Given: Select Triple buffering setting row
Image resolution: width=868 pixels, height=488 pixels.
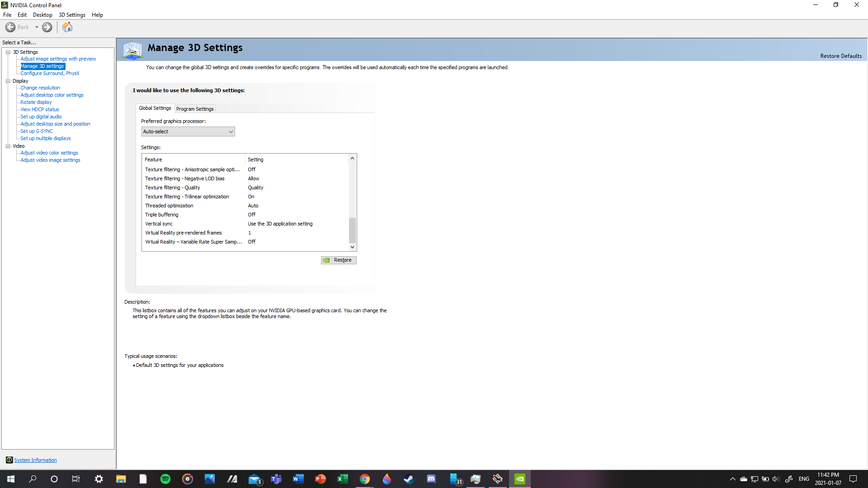Looking at the screenshot, I should coord(245,215).
